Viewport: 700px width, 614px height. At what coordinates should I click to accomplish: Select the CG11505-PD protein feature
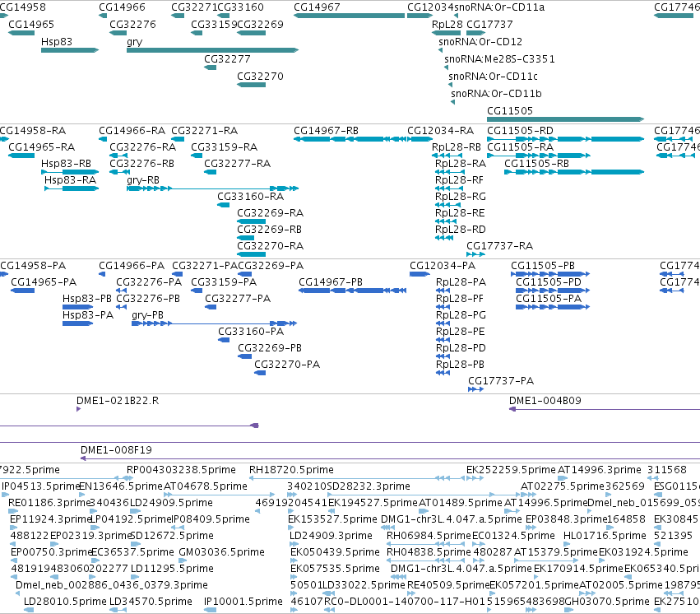(x=553, y=291)
